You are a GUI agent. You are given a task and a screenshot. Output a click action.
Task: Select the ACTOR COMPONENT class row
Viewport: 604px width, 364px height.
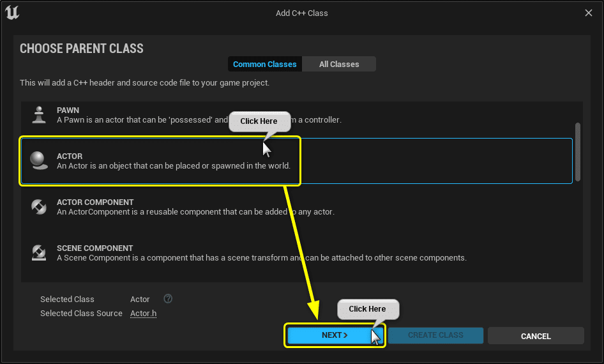[297, 207]
